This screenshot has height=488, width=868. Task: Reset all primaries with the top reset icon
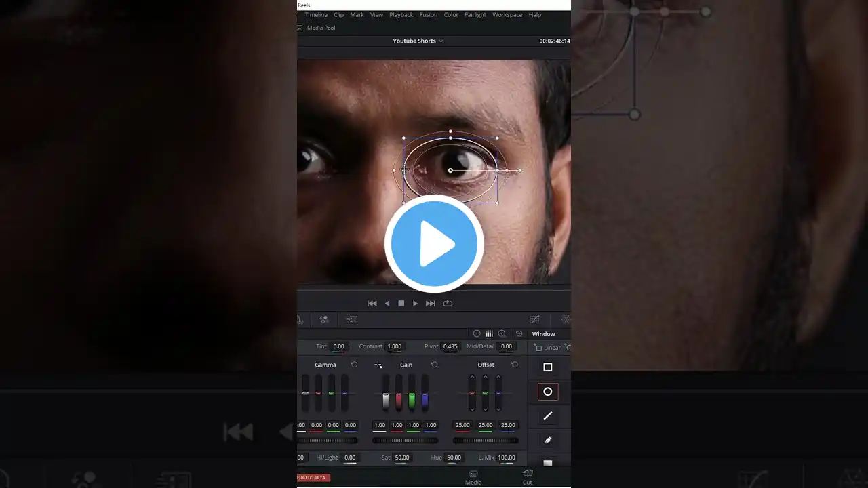tap(519, 334)
